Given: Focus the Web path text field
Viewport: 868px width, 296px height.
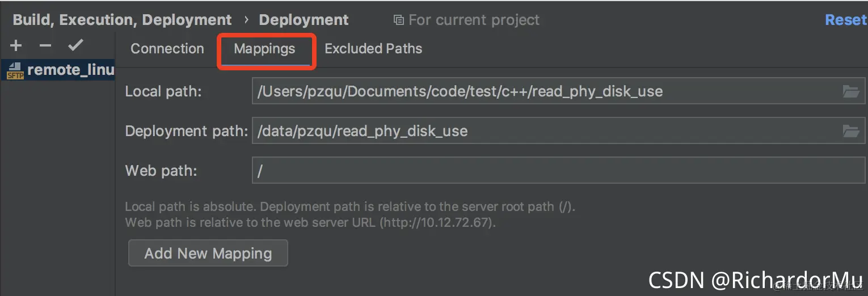Looking at the screenshot, I should tap(558, 171).
